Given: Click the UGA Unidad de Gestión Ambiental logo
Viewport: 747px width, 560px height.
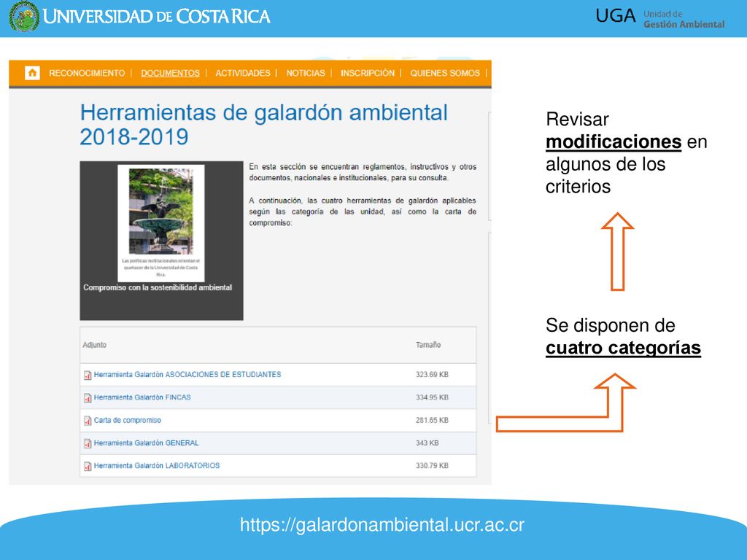Looking at the screenshot, I should tap(659, 18).
